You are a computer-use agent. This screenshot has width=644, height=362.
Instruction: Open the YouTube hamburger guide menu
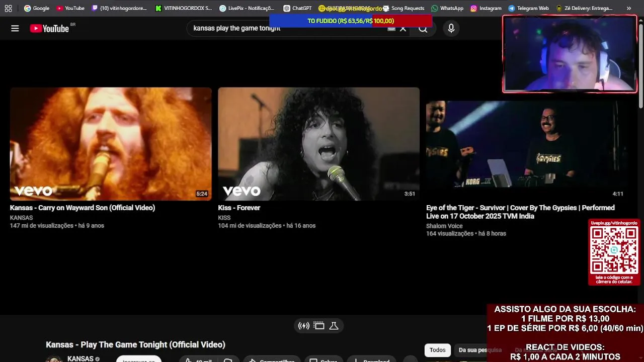click(x=15, y=28)
